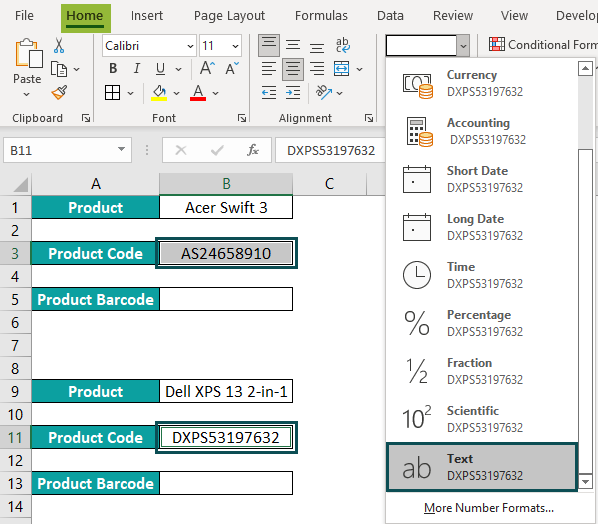Toggle Underline formatting
The width and height of the screenshot is (598, 524).
160,69
